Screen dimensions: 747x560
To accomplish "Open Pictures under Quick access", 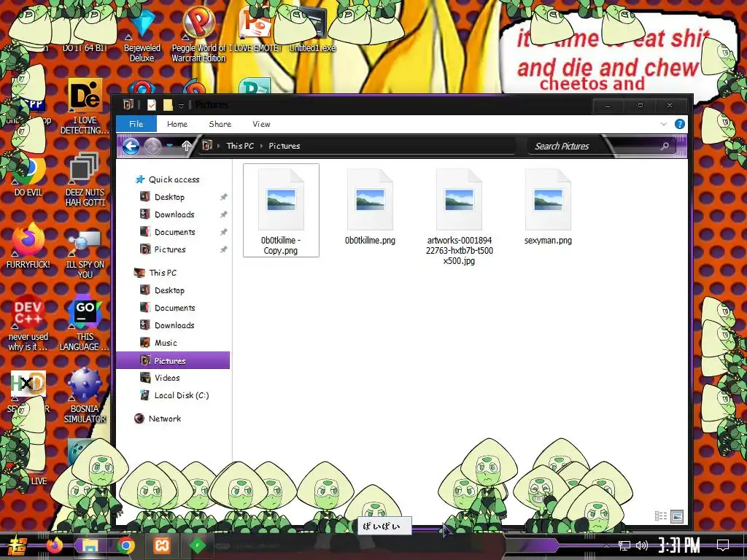I will (170, 249).
